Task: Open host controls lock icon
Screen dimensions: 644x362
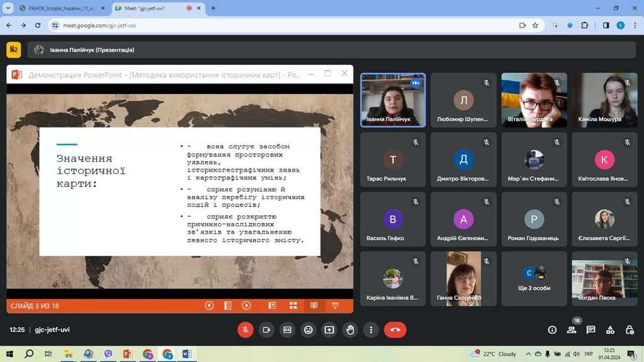Action: pyautogui.click(x=630, y=330)
